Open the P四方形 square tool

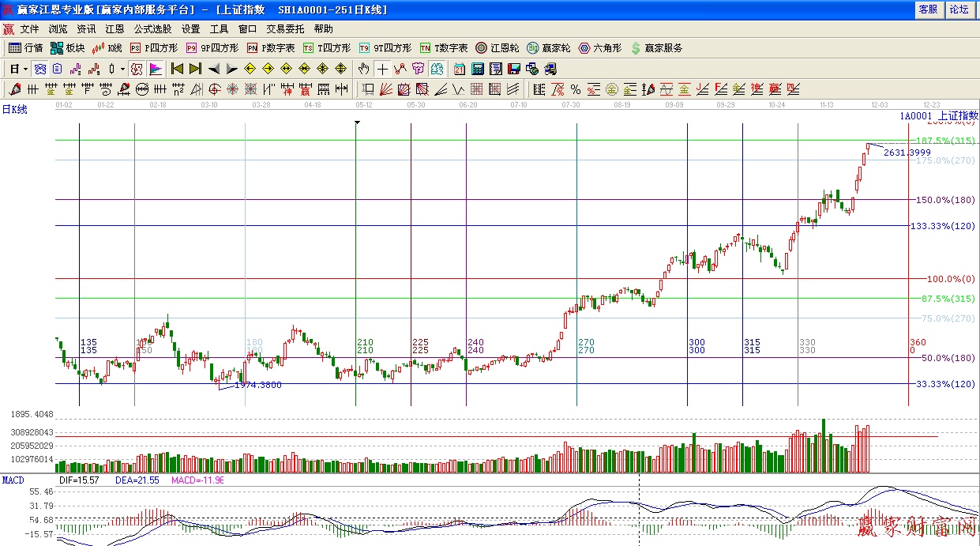pos(155,48)
